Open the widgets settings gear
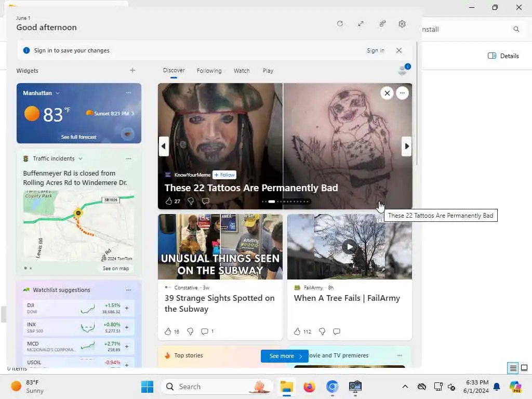This screenshot has height=399, width=532. point(402,24)
